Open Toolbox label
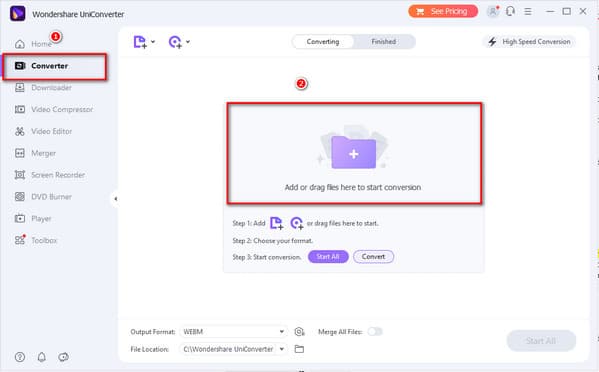This screenshot has width=599, height=372. click(x=44, y=240)
